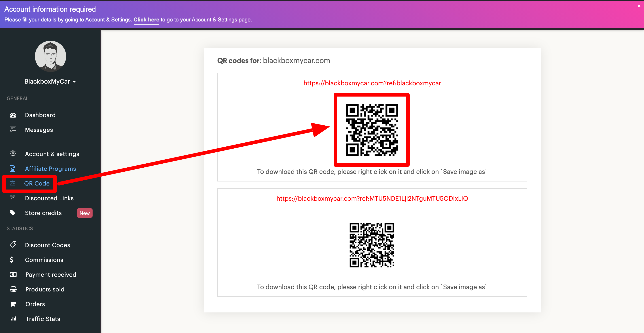
Task: Open the ref:blackboxmycar referral link
Action: (x=372, y=83)
